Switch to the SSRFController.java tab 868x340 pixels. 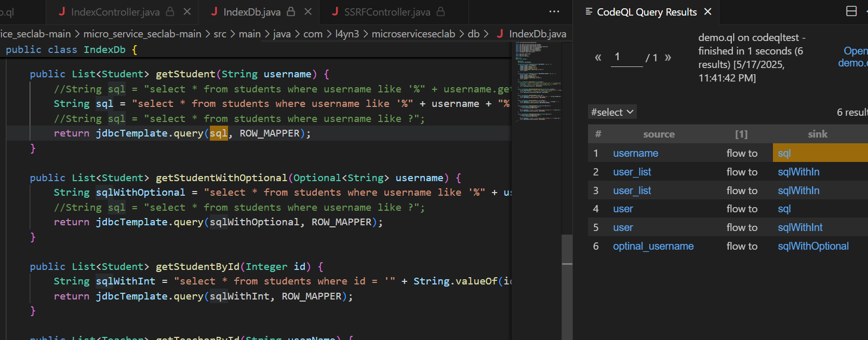pyautogui.click(x=387, y=11)
